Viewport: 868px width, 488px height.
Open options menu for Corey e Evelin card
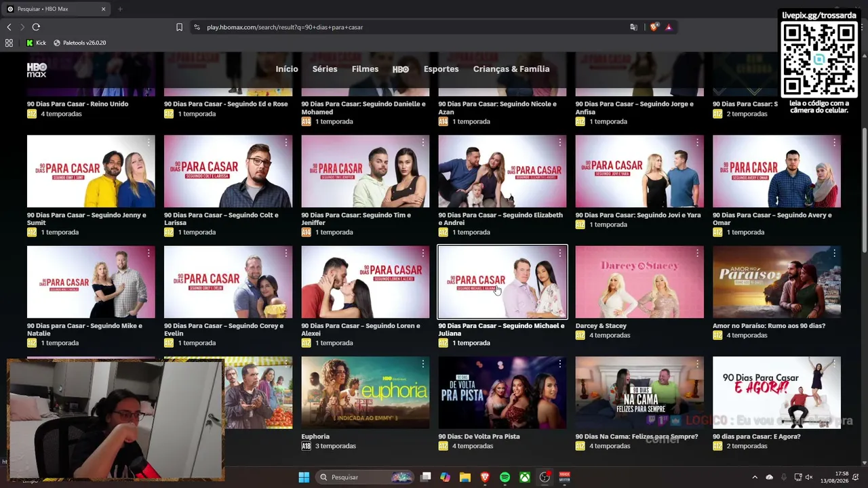coord(285,253)
